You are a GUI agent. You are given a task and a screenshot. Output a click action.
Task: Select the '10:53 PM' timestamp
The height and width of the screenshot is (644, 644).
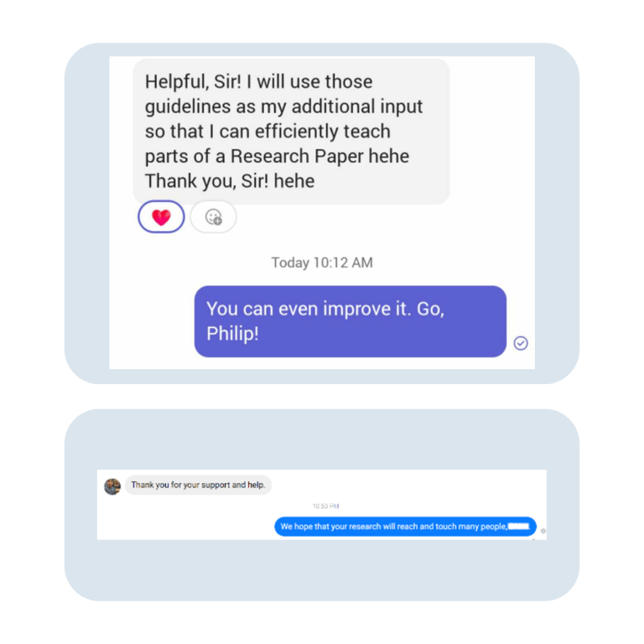coord(325,506)
